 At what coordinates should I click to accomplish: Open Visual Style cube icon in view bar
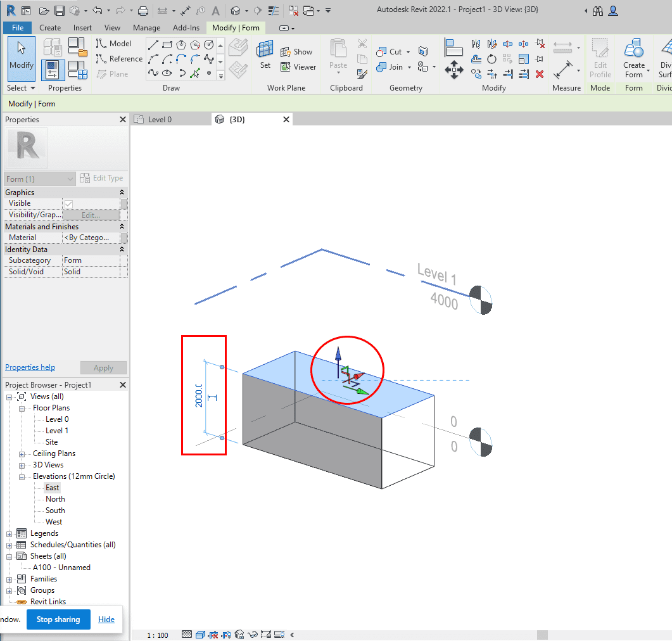pyautogui.click(x=201, y=634)
